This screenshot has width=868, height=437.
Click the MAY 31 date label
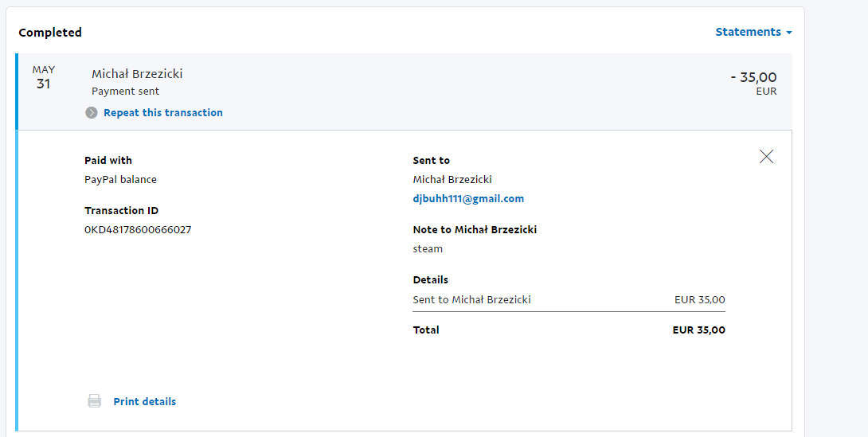44,77
